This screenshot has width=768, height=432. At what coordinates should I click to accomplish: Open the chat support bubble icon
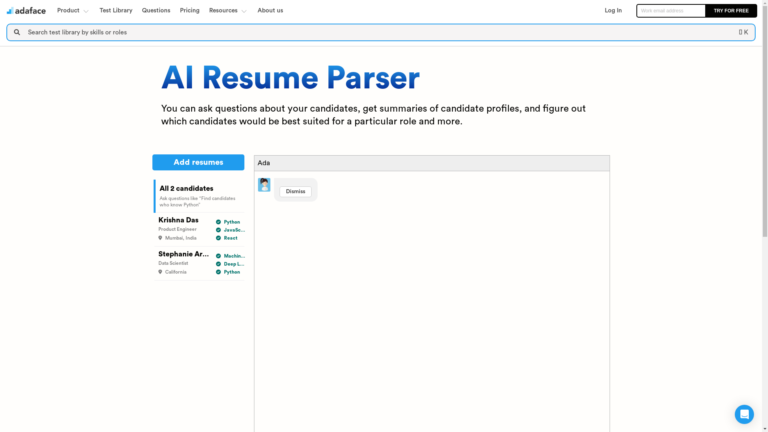pos(744,414)
